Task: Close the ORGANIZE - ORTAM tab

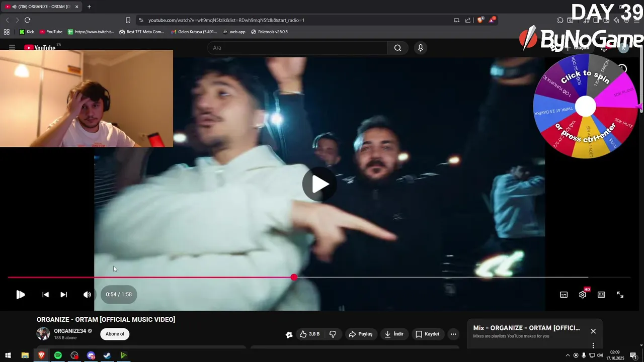Action: pyautogui.click(x=76, y=7)
